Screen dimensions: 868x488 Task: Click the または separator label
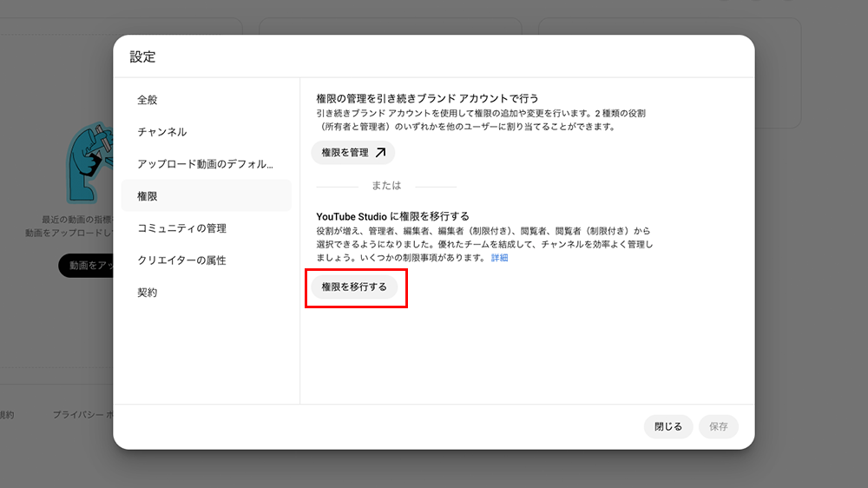pos(386,186)
